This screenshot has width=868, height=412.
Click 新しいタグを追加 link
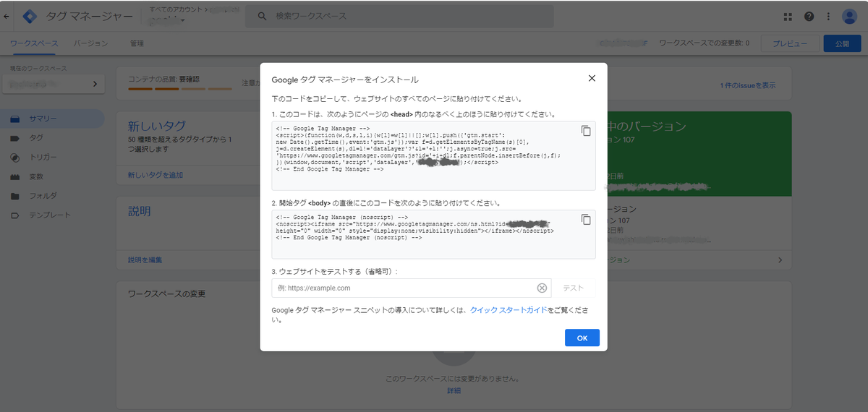156,175
